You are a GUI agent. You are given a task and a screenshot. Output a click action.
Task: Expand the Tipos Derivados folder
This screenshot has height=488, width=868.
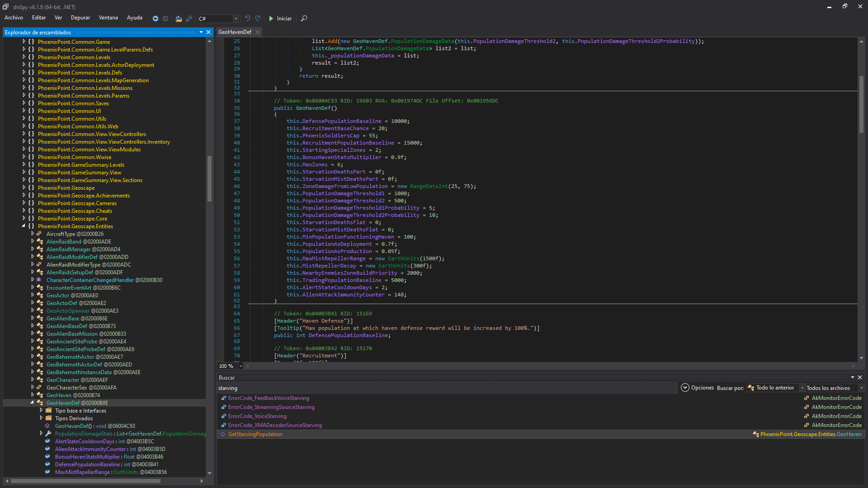[x=41, y=418]
